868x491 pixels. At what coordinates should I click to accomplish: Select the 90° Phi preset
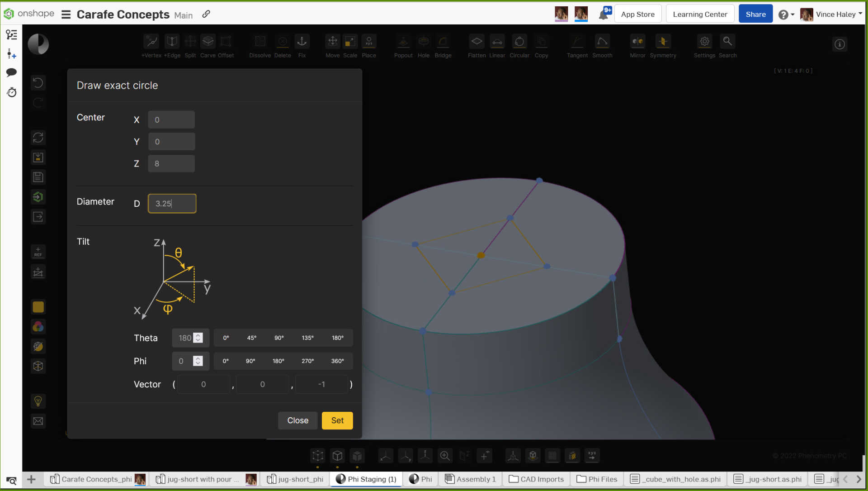point(250,361)
